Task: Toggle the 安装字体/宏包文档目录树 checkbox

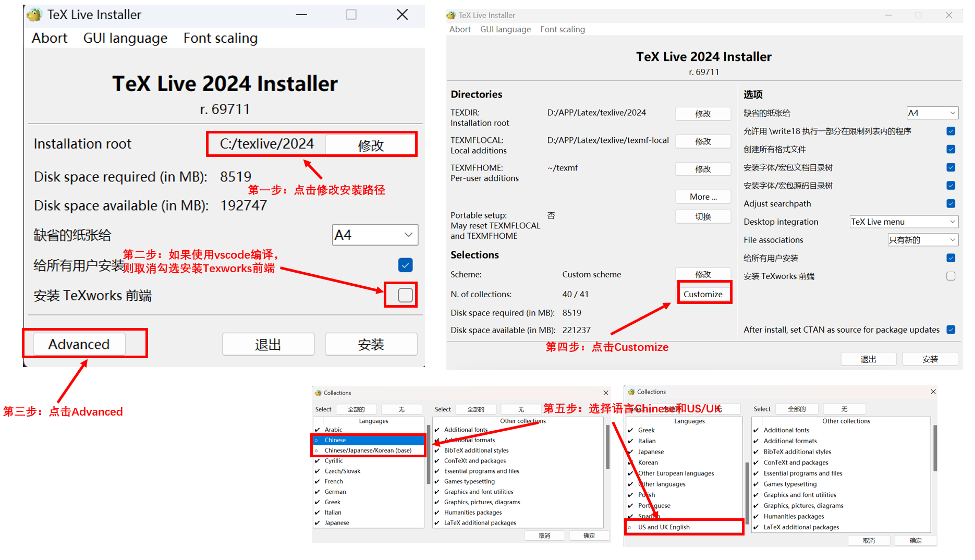Action: [x=951, y=167]
